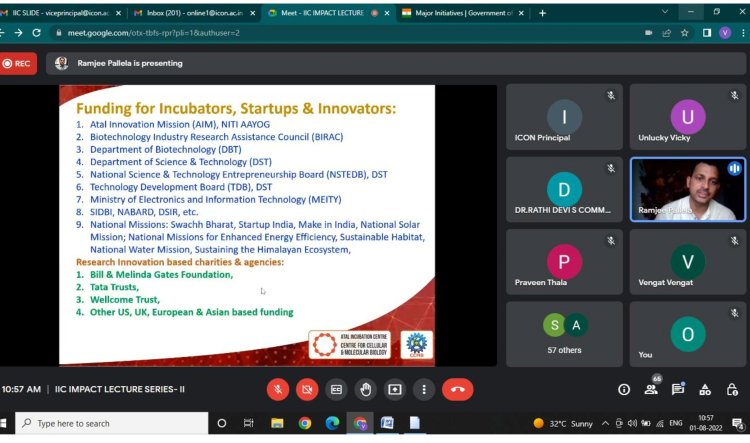Click the Present now button
This screenshot has width=750, height=443.
click(395, 389)
